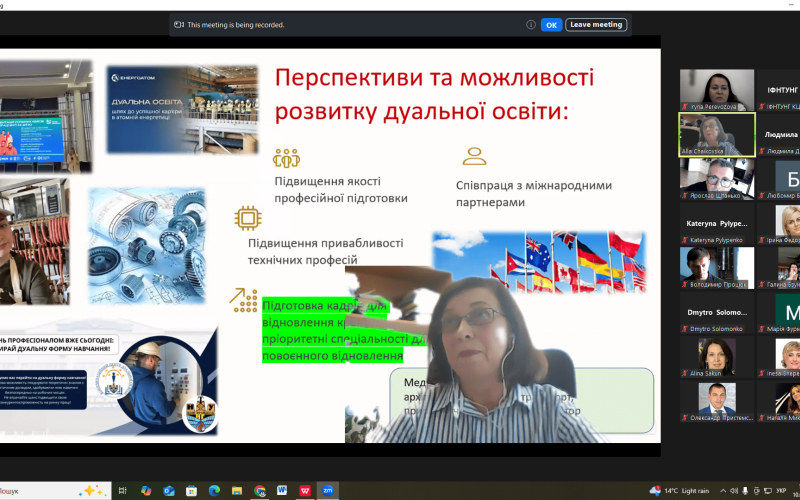
Task: Open Task View from the taskbar
Action: (x=122, y=491)
